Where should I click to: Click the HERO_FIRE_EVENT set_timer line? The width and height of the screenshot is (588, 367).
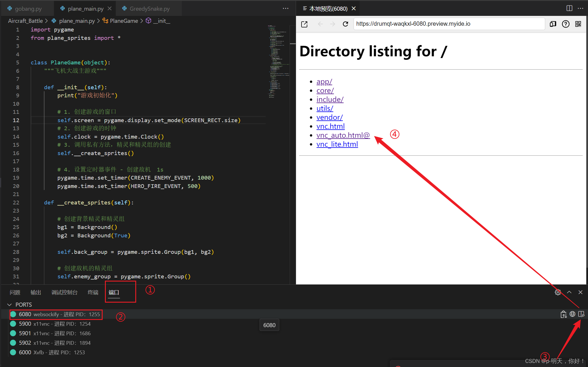129,186
